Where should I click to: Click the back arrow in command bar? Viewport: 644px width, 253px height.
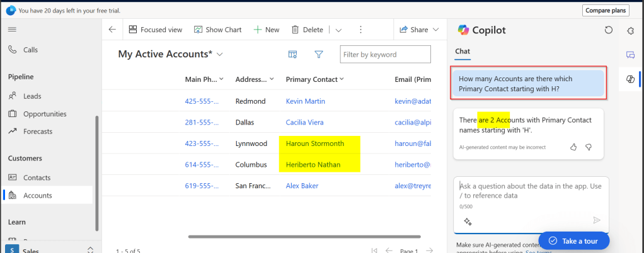pyautogui.click(x=112, y=30)
